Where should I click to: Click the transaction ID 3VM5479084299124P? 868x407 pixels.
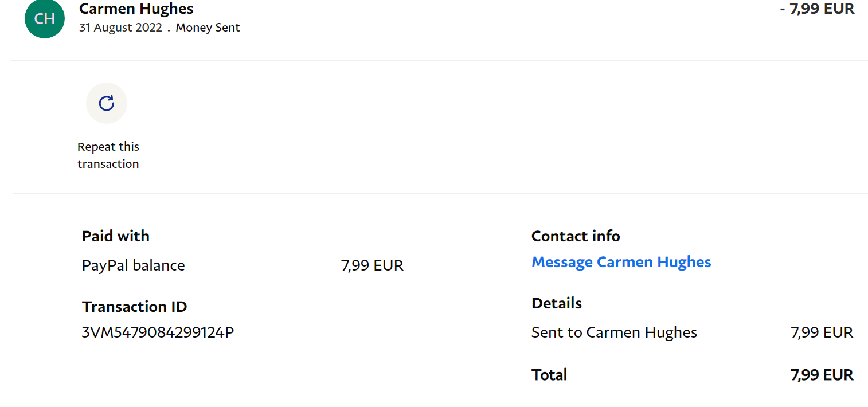coord(158,332)
